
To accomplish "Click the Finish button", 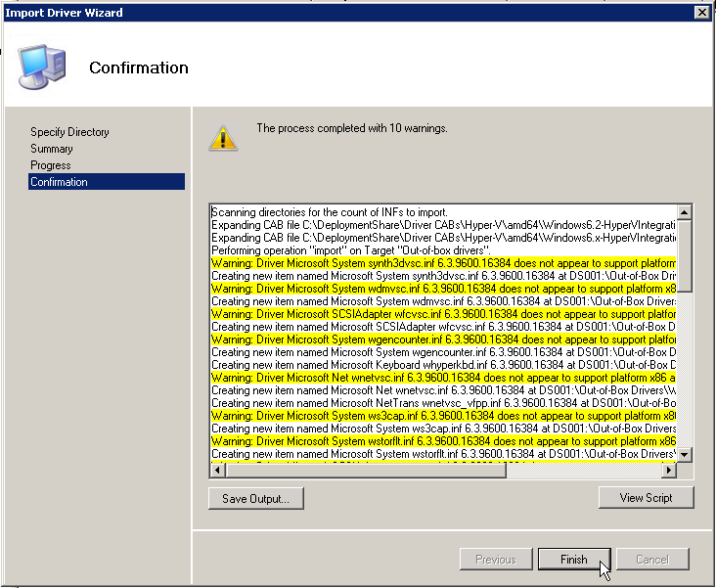I will (574, 560).
